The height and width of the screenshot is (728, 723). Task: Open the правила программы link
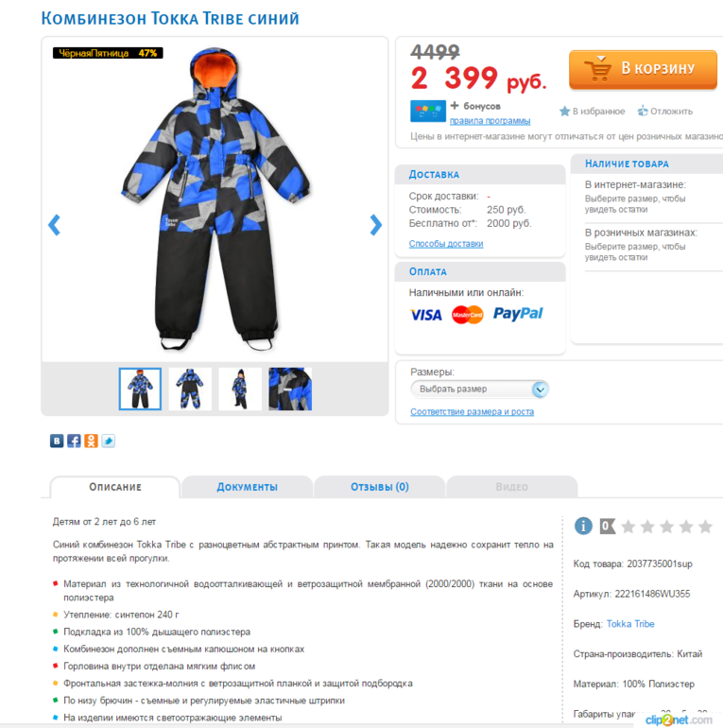(x=491, y=121)
